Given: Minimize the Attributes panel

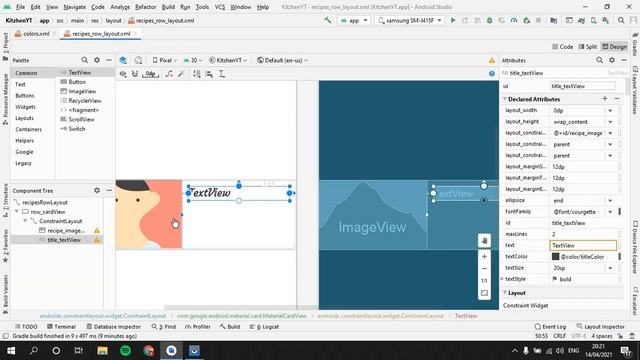Looking at the screenshot, I should coord(624,60).
